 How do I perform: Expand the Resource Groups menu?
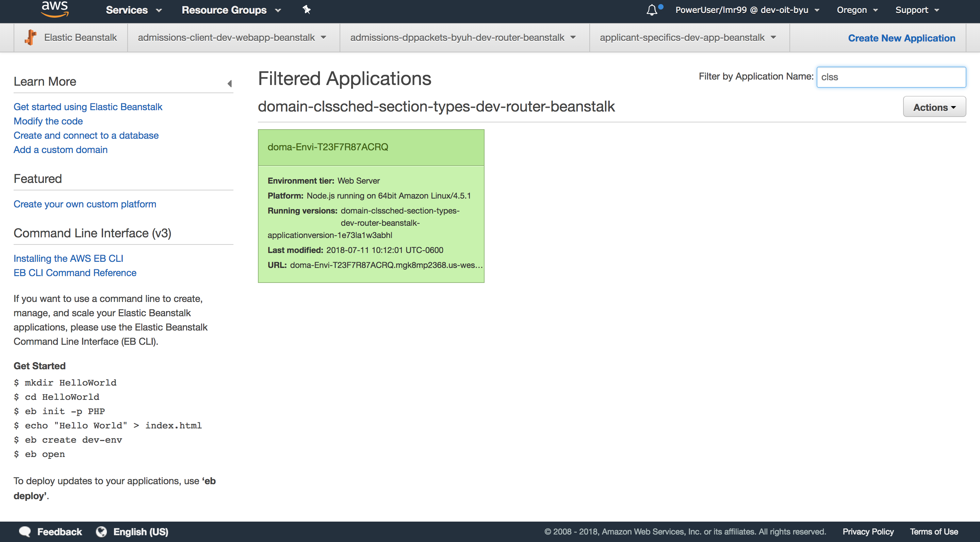click(231, 10)
